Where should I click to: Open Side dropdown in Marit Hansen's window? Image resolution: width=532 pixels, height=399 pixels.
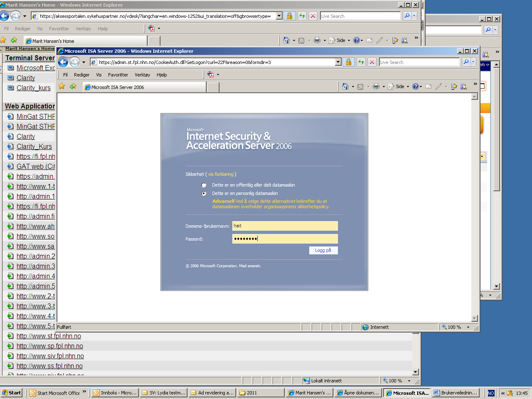pyautogui.click(x=349, y=40)
